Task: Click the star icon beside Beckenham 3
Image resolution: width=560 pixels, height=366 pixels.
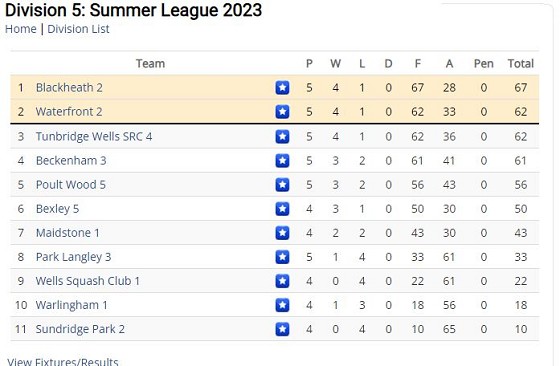Action: (x=282, y=161)
